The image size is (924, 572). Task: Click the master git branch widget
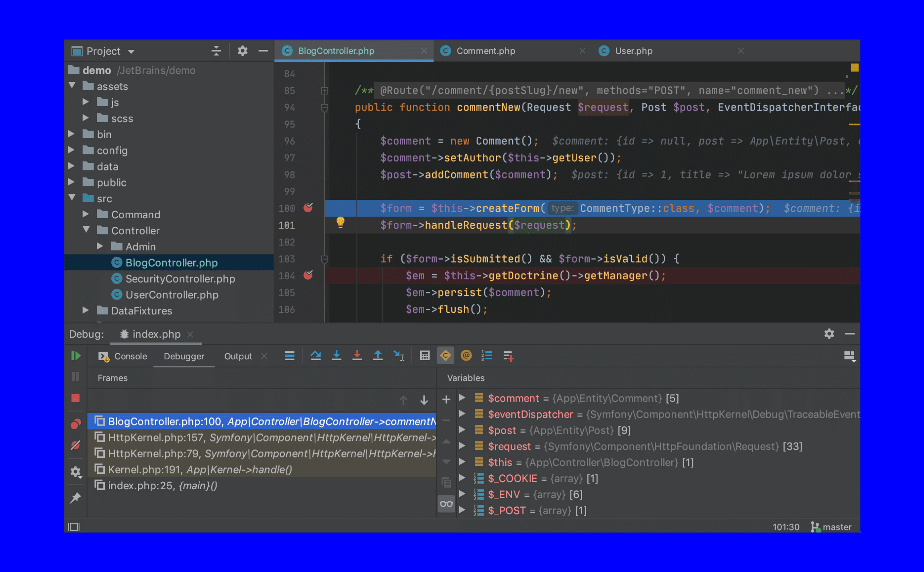point(831,527)
